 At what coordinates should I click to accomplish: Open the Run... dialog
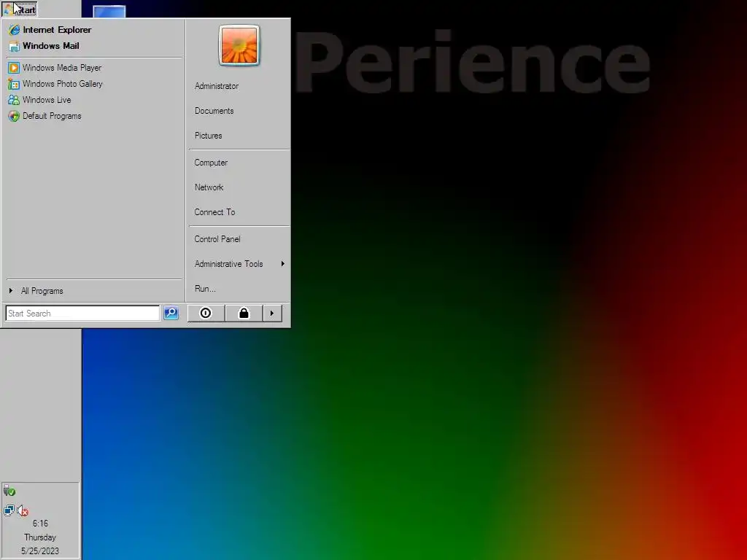click(x=239, y=289)
